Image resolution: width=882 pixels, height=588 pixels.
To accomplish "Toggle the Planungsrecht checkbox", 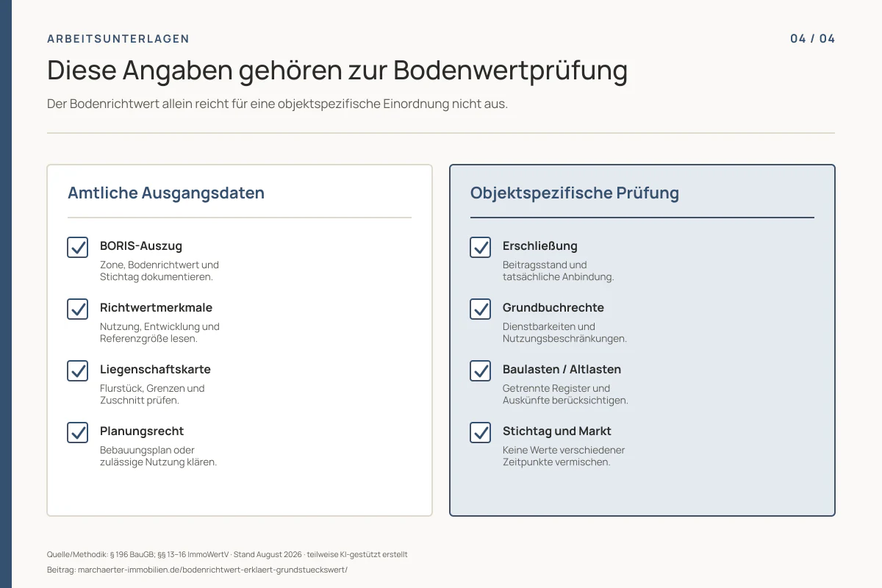I will click(x=78, y=433).
